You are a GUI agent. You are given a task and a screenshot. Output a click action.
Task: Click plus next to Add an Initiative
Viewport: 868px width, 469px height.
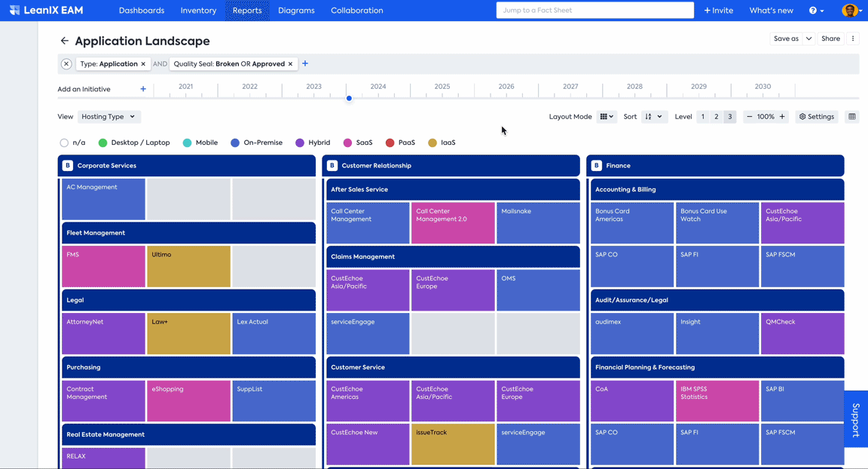[x=143, y=88]
